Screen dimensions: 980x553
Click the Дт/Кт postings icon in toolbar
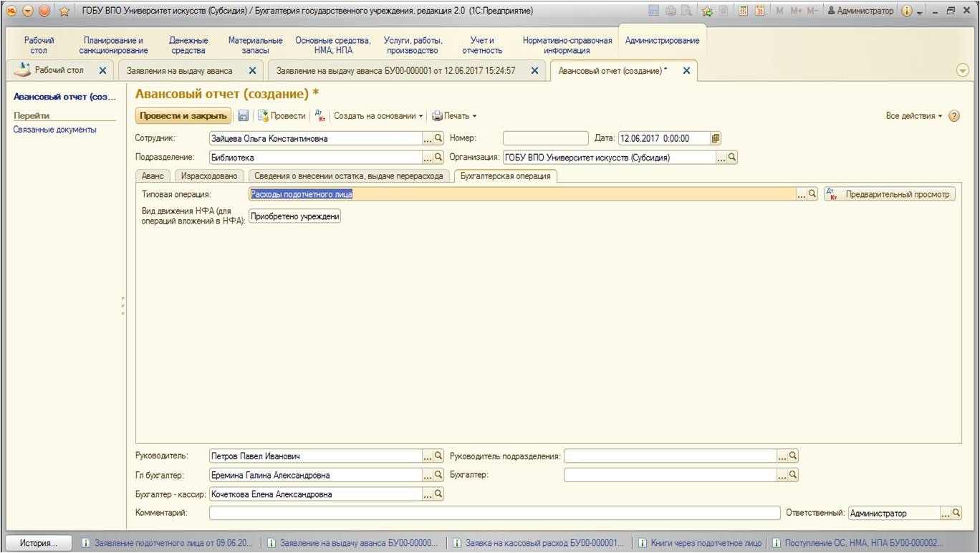click(x=320, y=116)
